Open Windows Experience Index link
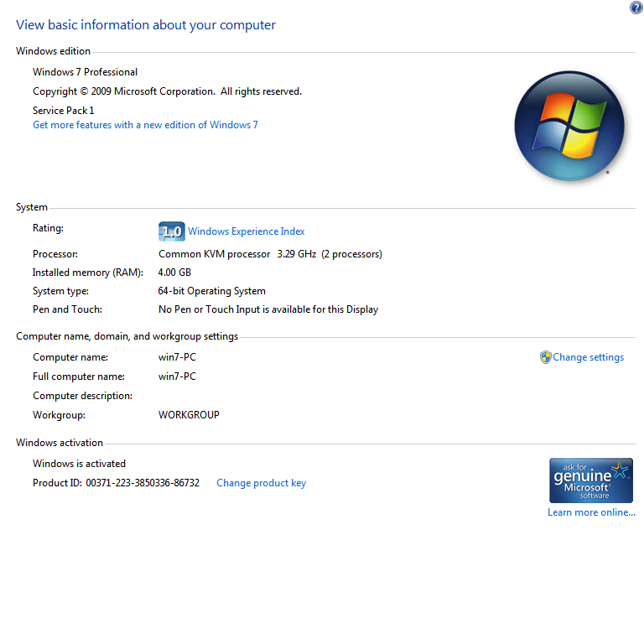The image size is (644, 644). click(x=246, y=231)
